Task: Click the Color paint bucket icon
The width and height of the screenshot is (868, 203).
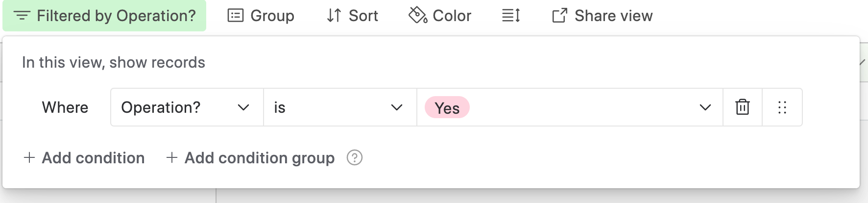Action: 418,15
